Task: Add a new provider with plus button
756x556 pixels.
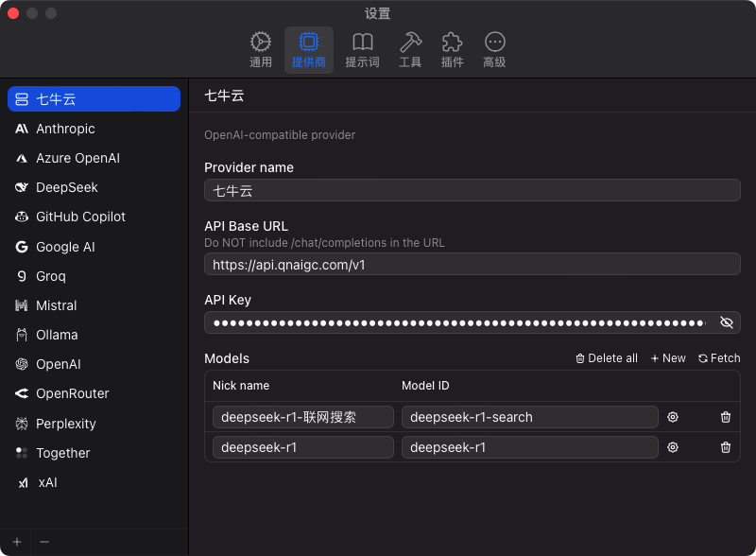Action: point(17,542)
